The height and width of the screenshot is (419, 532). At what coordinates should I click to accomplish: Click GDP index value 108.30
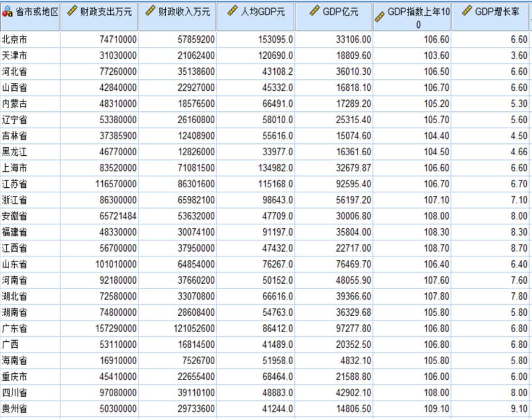(x=437, y=232)
